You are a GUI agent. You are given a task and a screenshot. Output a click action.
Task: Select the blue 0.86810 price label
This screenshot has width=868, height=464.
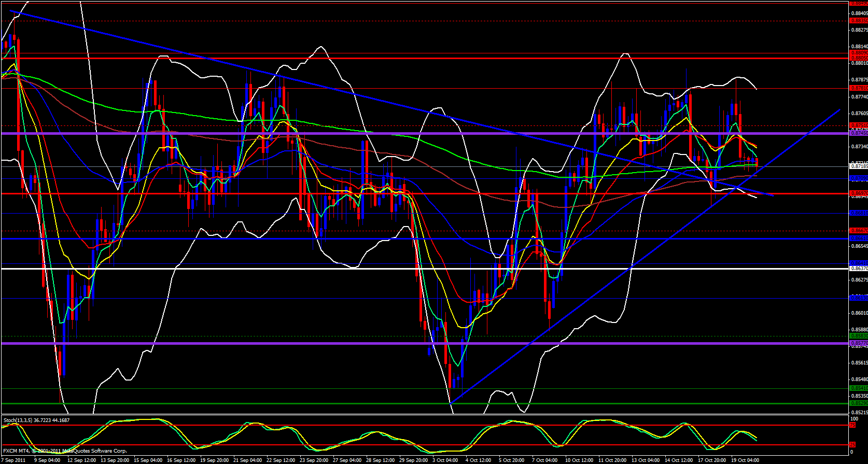[858, 213]
